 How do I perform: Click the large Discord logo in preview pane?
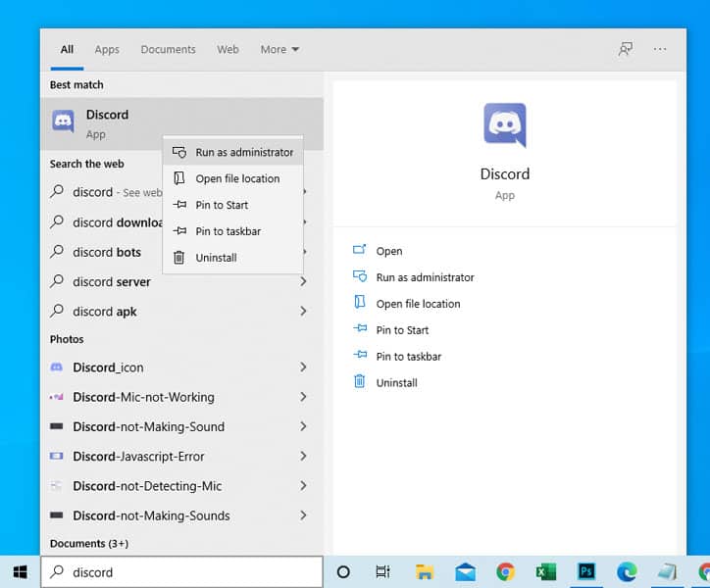[505, 124]
